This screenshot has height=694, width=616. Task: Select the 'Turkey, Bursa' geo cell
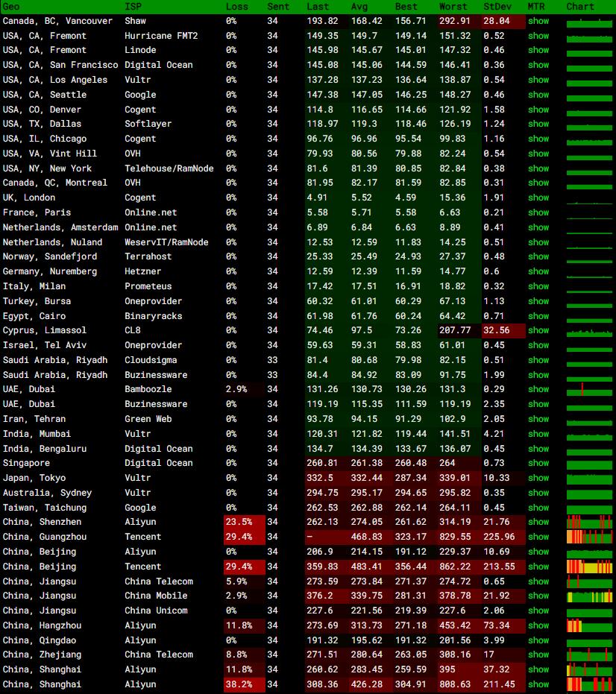37,301
